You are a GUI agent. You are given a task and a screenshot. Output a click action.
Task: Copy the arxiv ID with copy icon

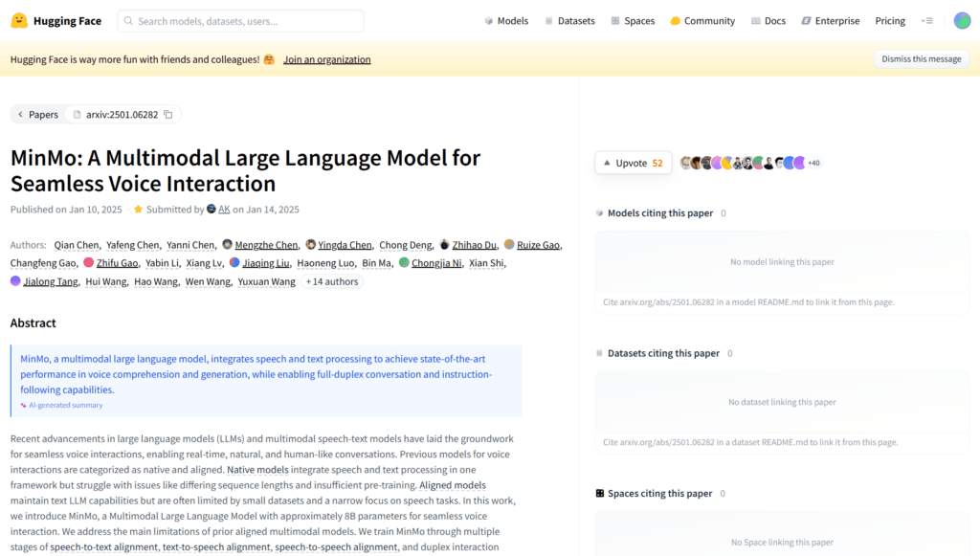(x=168, y=115)
